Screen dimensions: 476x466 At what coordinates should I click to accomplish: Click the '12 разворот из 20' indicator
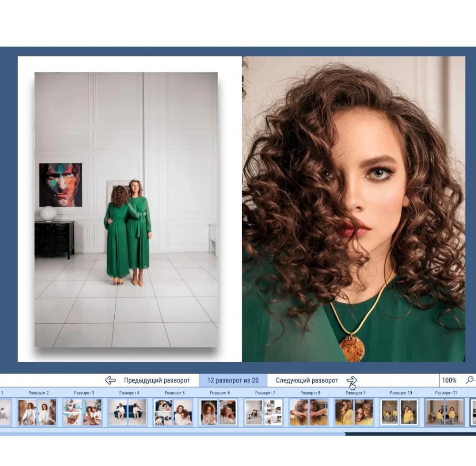[x=233, y=380]
